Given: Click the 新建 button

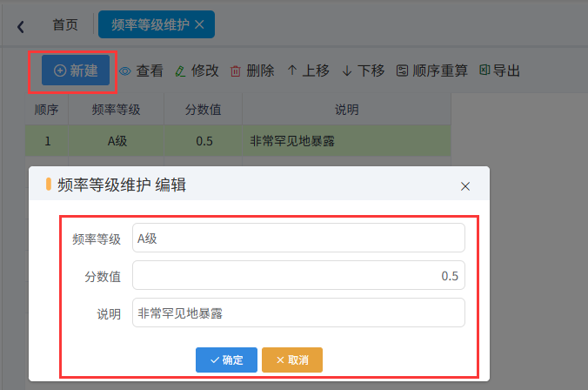Looking at the screenshot, I should pos(76,71).
